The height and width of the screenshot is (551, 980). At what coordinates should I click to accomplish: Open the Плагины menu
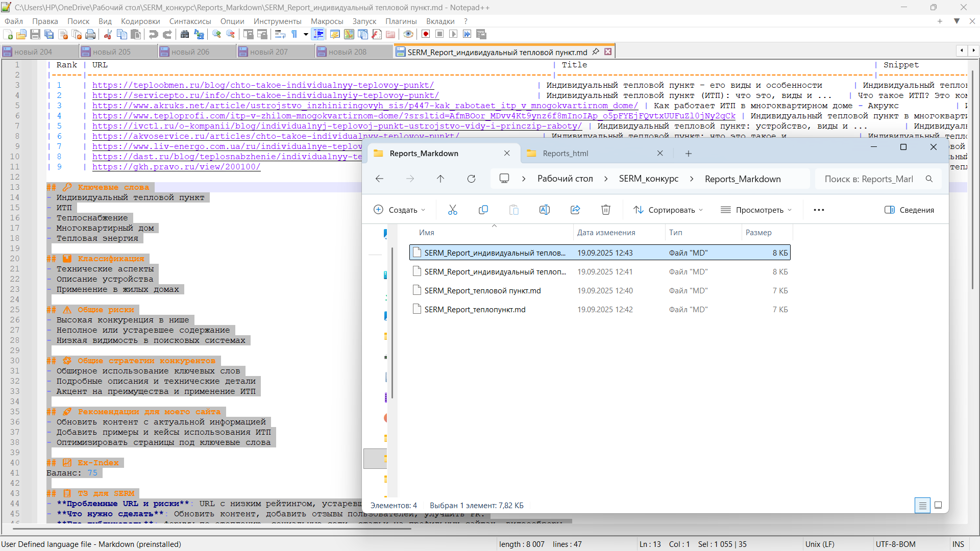[x=401, y=21]
